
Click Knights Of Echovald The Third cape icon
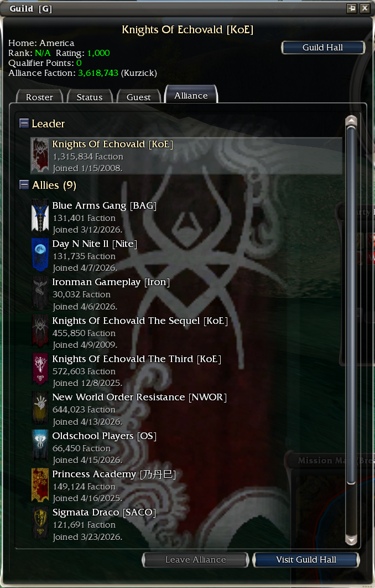(x=40, y=369)
